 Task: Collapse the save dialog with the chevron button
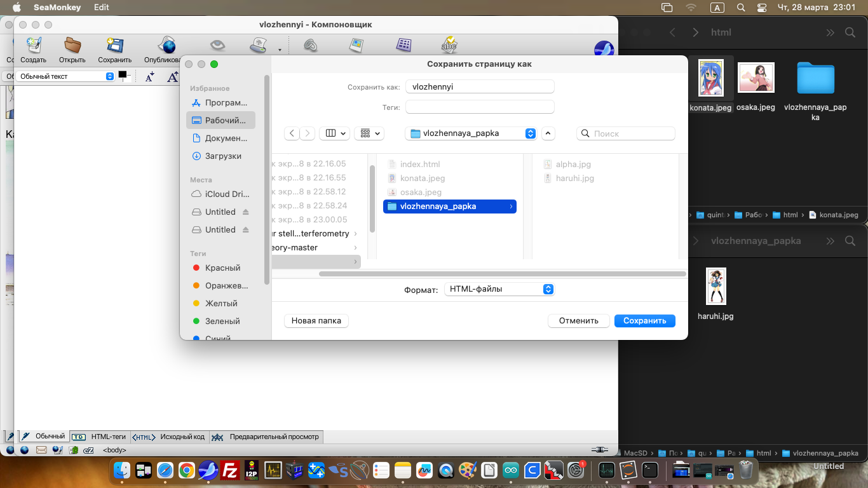point(548,133)
